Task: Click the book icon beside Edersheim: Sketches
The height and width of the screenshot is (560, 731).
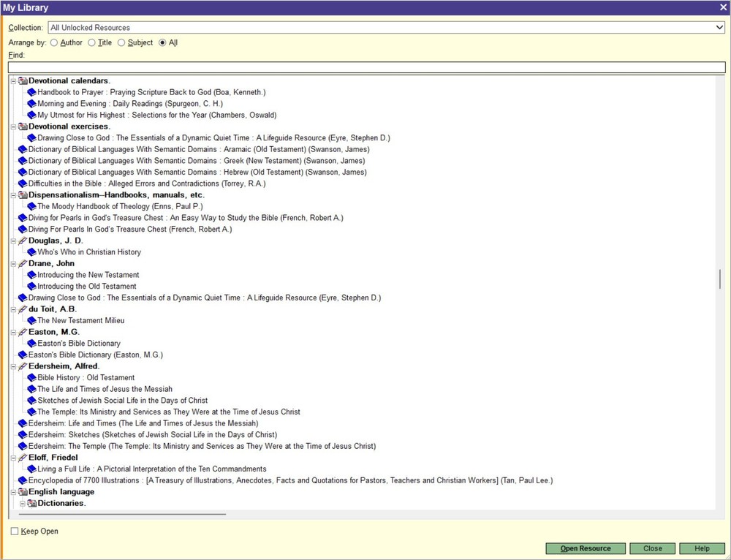Action: tap(23, 435)
